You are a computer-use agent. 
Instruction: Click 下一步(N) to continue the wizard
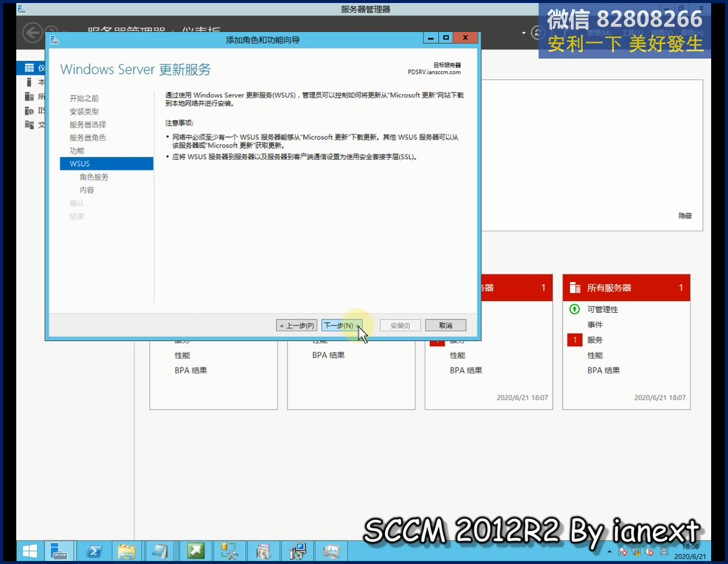[x=342, y=325]
